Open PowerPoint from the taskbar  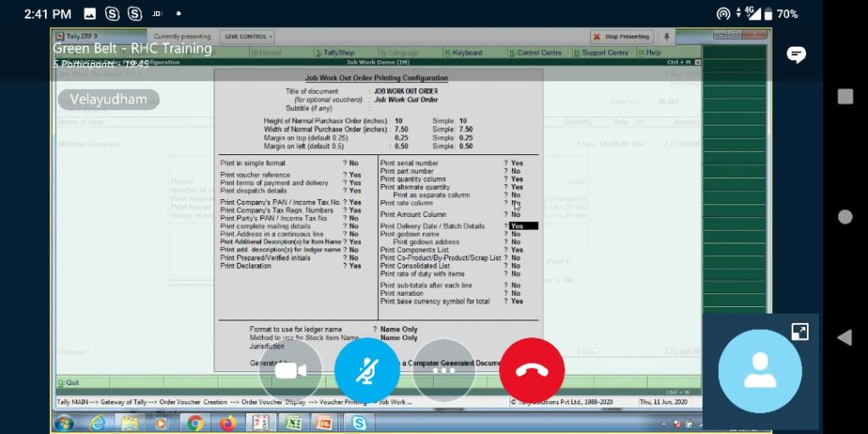coord(325,424)
